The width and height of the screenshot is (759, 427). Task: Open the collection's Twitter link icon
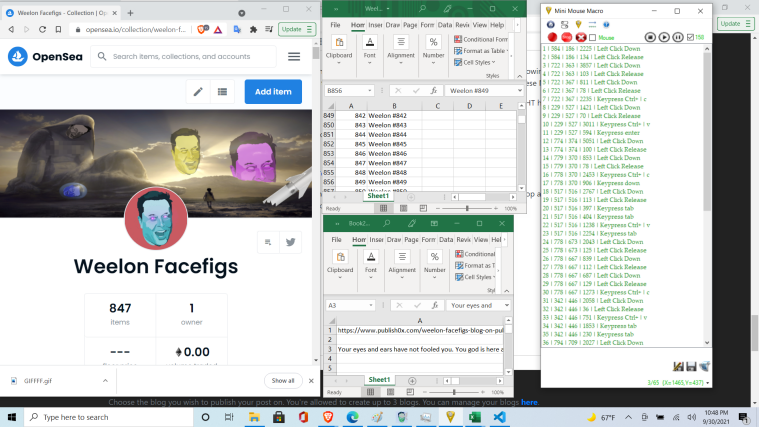(290, 242)
